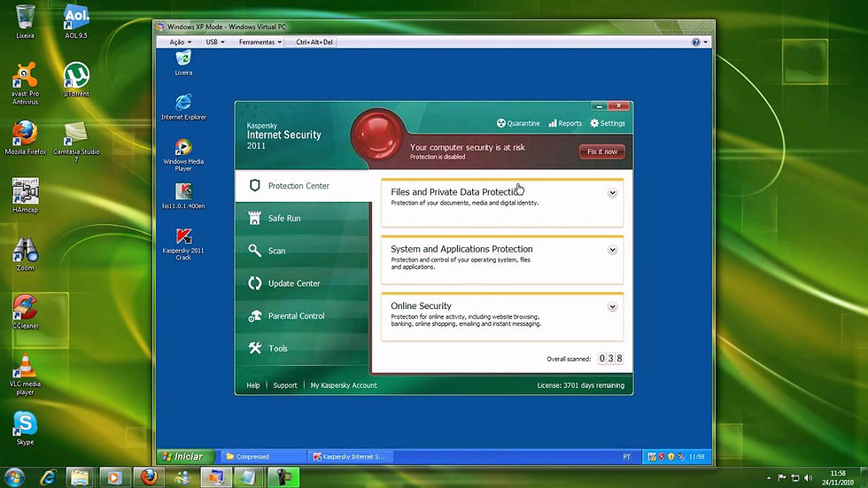Select the kis11.0.1.400en installer icon
This screenshot has height=488, width=868.
183,196
